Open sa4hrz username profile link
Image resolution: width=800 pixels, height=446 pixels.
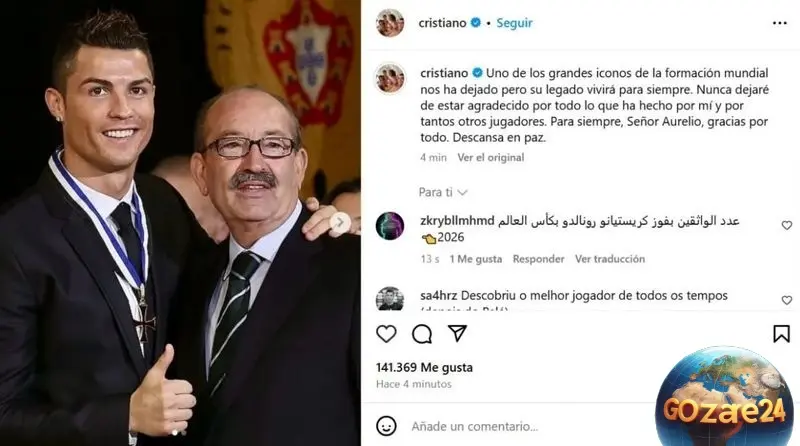438,295
